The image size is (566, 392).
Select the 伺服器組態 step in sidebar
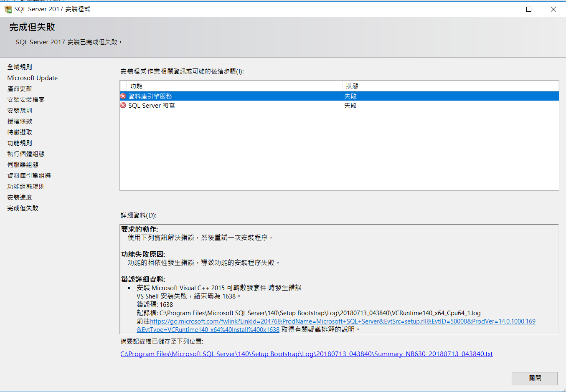coord(23,164)
